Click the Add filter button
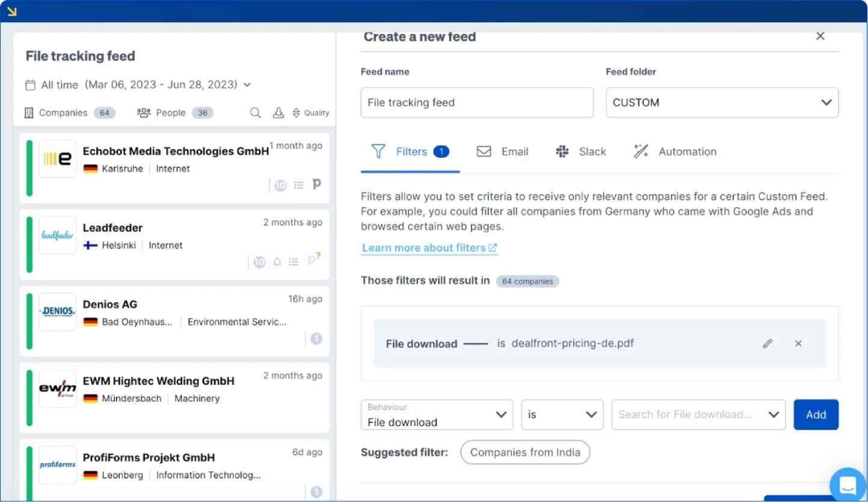The image size is (868, 502). (816, 414)
